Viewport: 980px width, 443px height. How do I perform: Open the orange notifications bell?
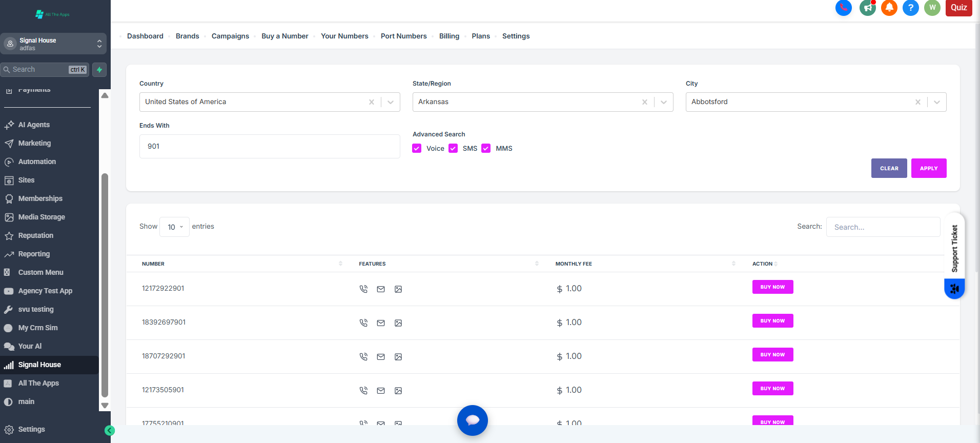click(889, 8)
